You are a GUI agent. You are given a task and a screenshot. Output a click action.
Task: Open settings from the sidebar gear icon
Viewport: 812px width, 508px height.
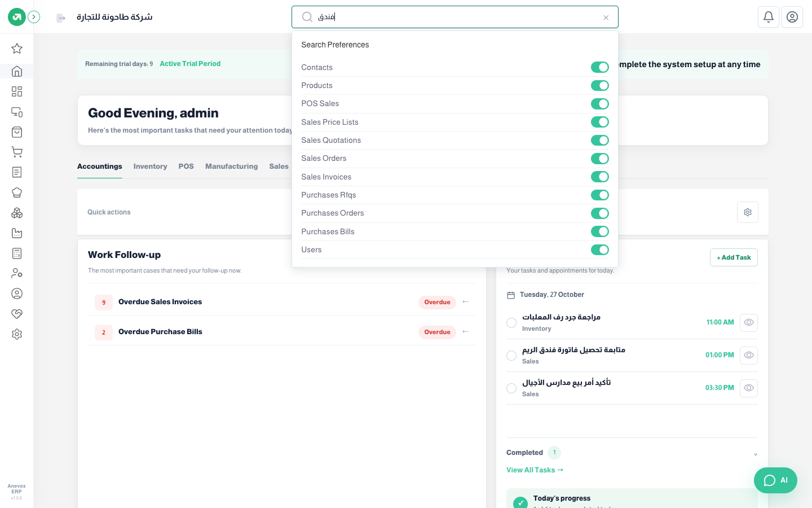[17, 334]
